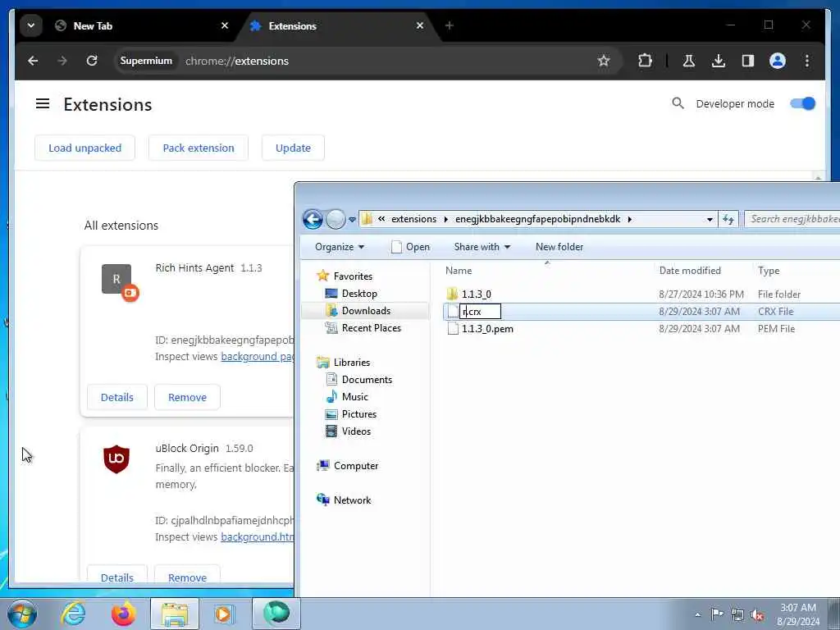This screenshot has width=840, height=630.
Task: Search extensions with the magnifier icon
Action: click(678, 103)
